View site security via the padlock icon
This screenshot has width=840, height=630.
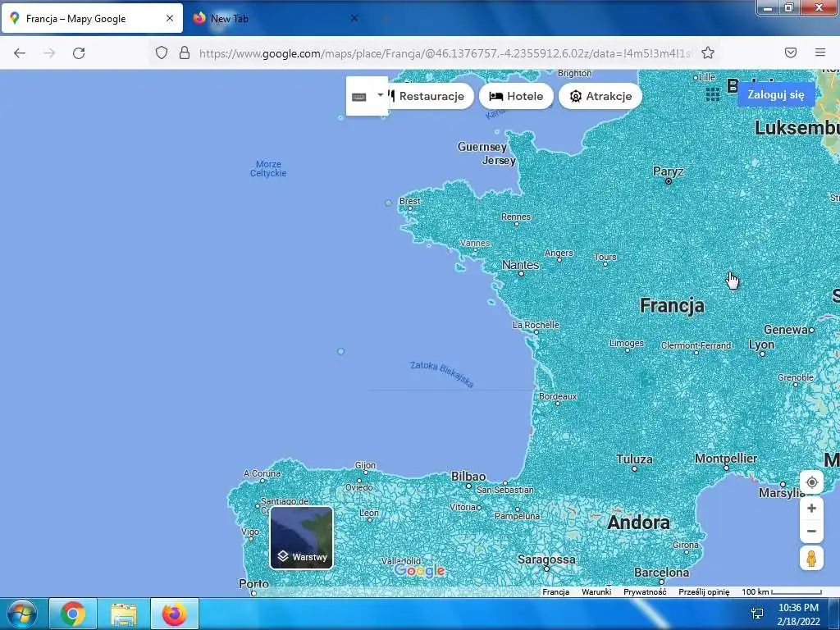(185, 52)
